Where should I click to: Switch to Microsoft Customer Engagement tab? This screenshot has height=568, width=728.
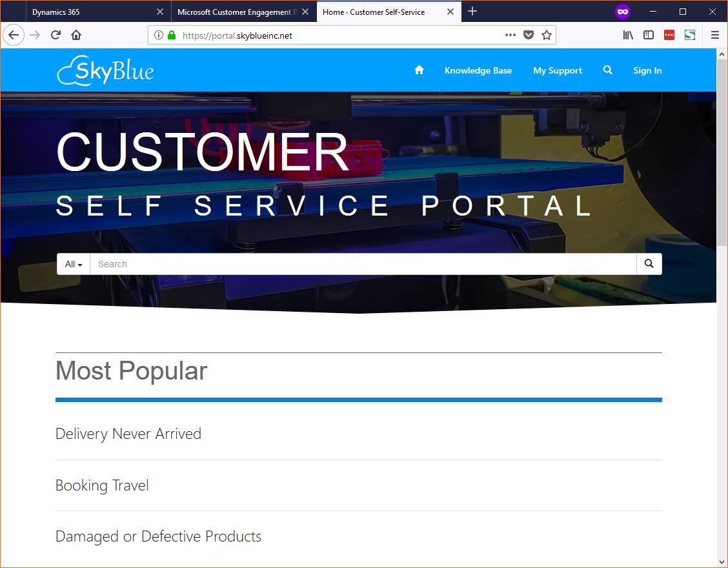pyautogui.click(x=237, y=12)
